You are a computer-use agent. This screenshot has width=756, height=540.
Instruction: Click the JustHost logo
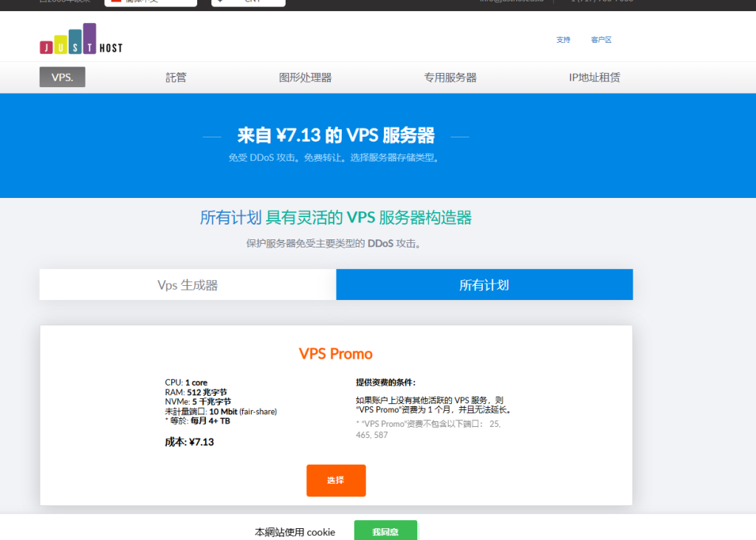coord(80,40)
